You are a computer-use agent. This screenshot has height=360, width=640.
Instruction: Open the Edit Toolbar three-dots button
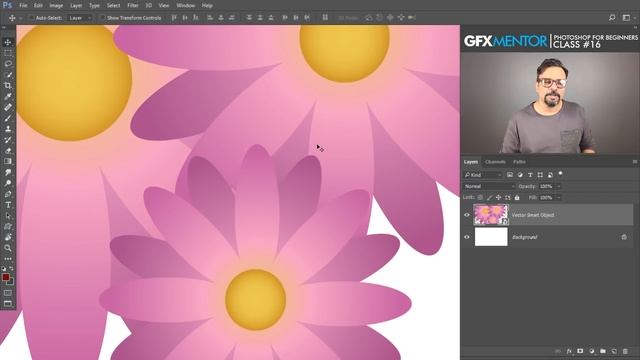[x=8, y=259]
